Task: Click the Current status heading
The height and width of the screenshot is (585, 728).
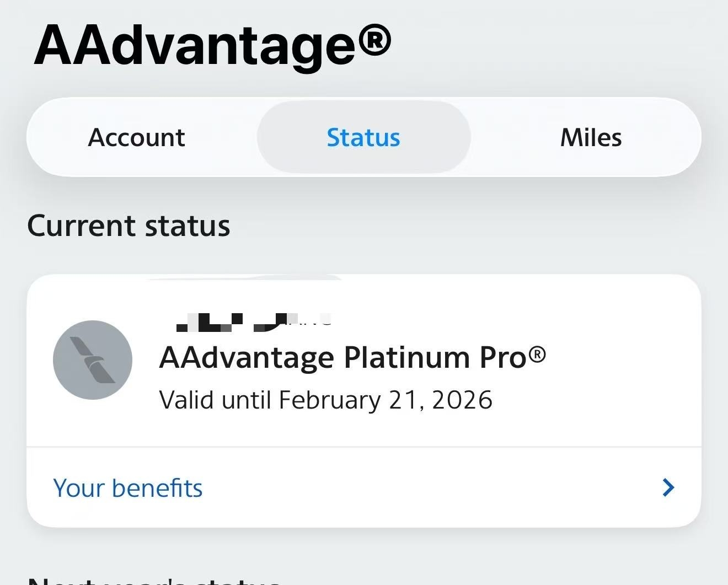Action: pos(129,226)
